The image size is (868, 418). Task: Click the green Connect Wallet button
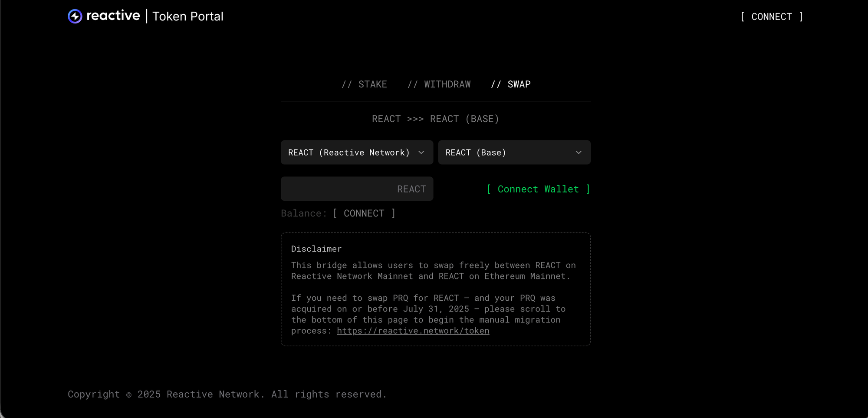coord(538,189)
